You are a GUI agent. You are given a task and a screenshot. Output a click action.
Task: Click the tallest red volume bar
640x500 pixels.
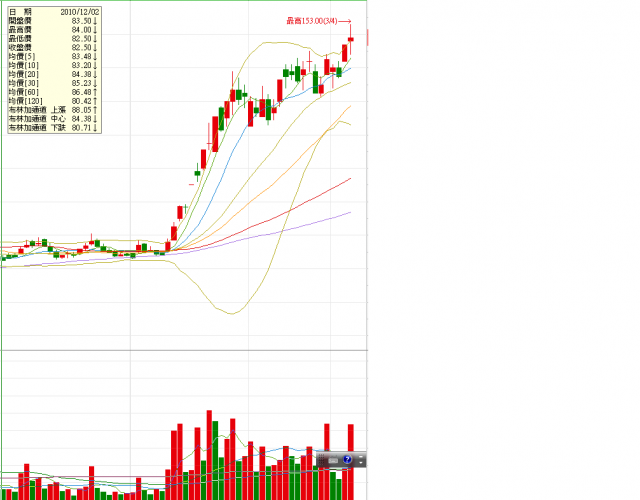click(x=209, y=455)
